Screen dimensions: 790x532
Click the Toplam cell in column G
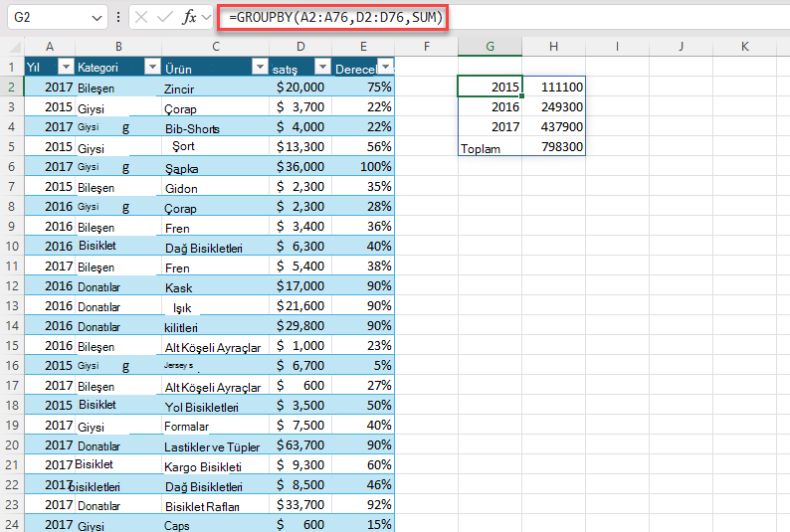pyautogui.click(x=490, y=147)
